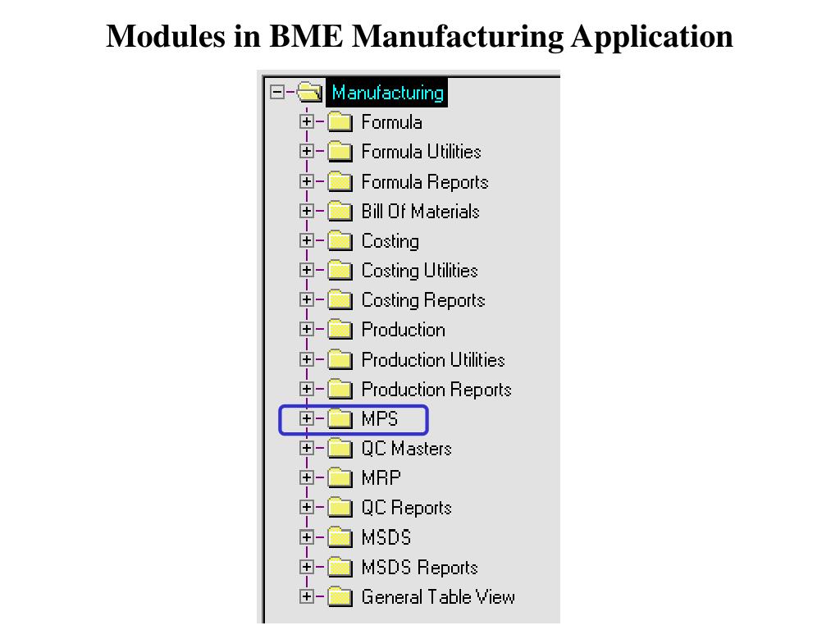Select the Formula Reports label
This screenshot has width=840, height=630.
[425, 182]
